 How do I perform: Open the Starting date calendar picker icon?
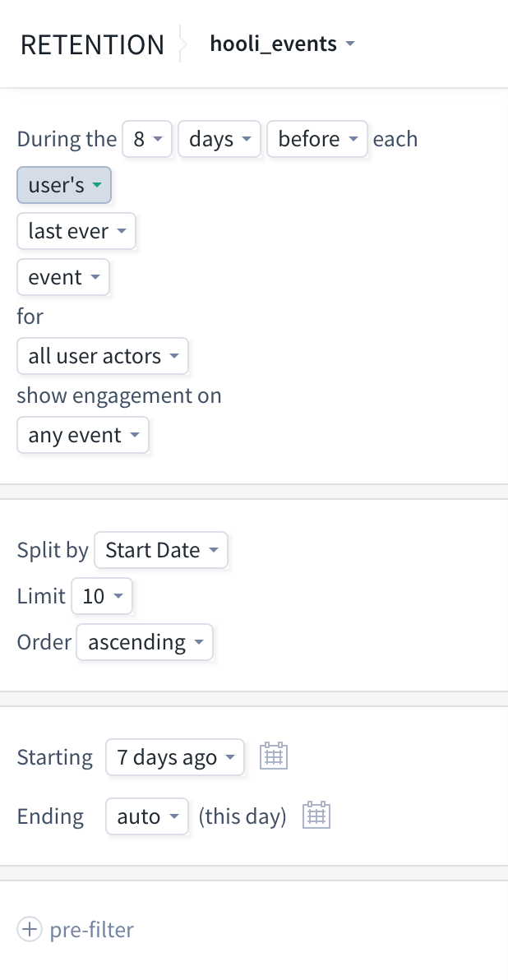click(x=273, y=756)
